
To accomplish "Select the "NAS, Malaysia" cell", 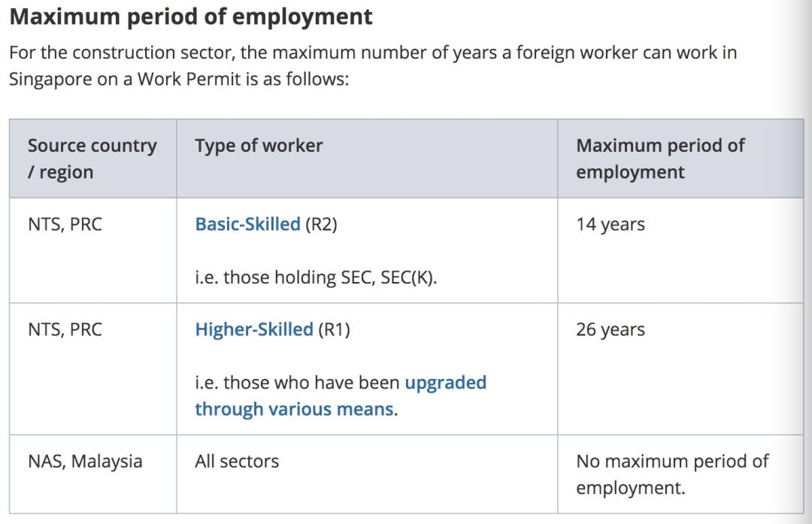I will pos(85,461).
